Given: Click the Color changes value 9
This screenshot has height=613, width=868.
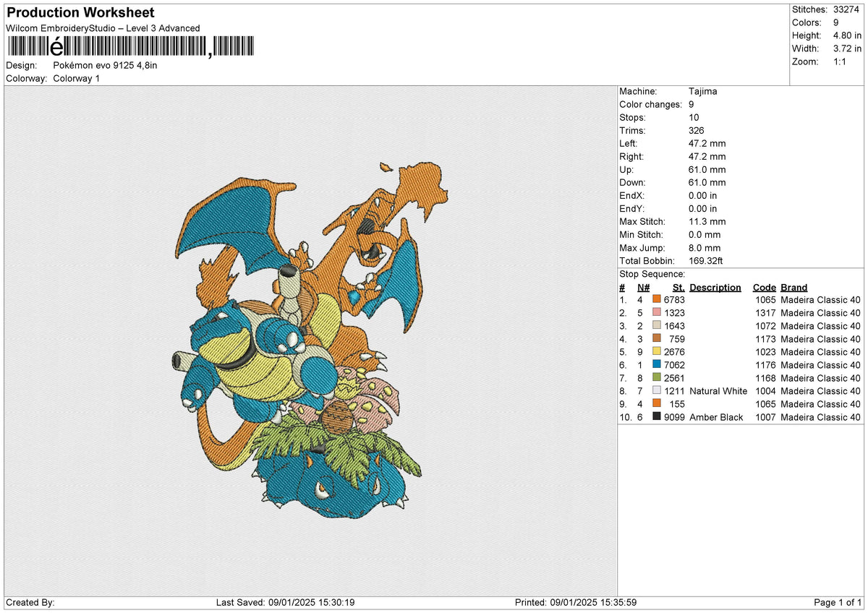Looking at the screenshot, I should point(692,104).
